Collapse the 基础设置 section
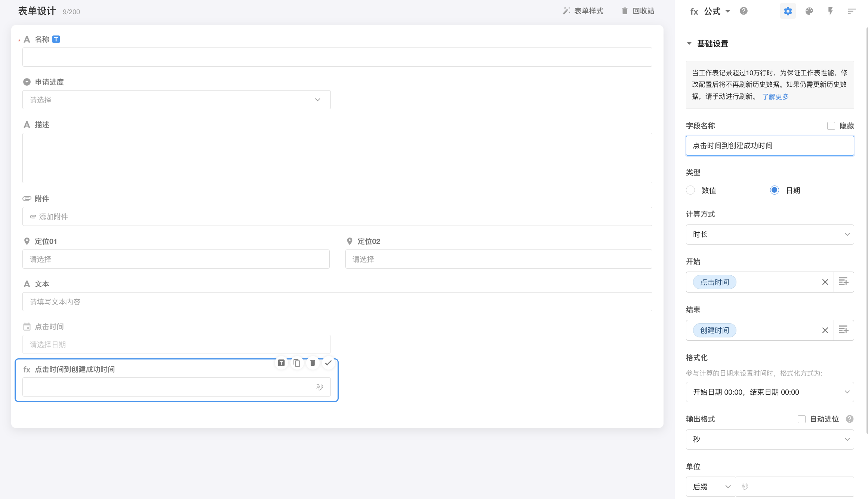Viewport: 868px width, 499px height. [689, 44]
